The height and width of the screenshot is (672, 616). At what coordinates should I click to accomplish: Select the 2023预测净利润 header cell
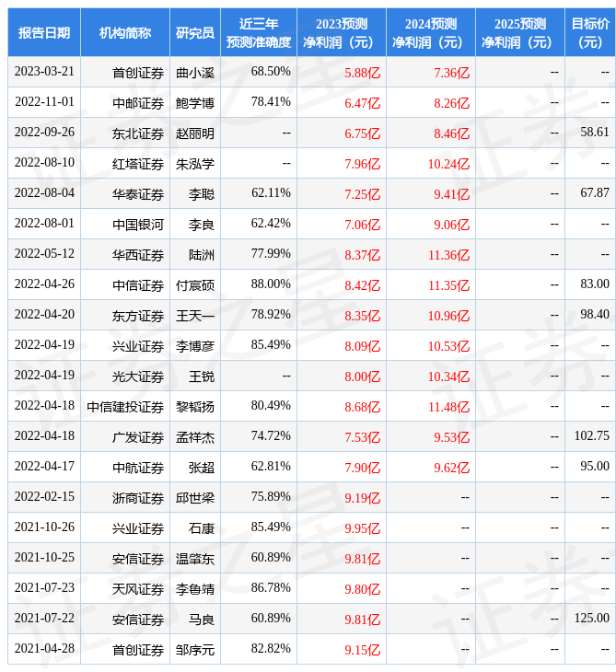click(342, 32)
